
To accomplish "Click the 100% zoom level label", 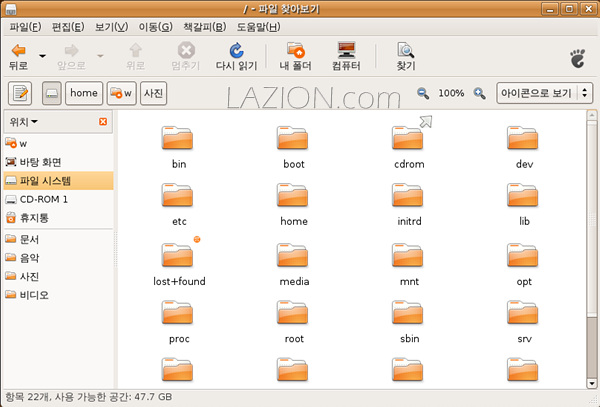I will click(451, 93).
